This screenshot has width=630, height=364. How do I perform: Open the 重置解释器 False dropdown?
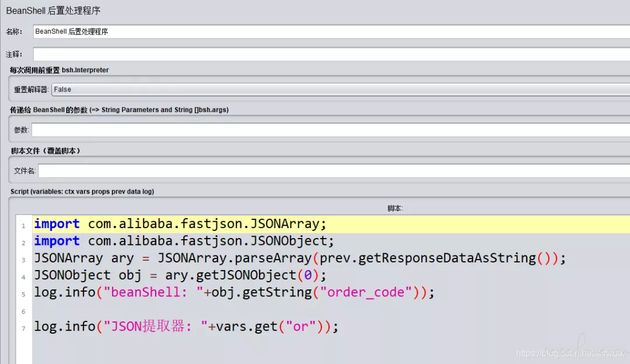(x=341, y=89)
